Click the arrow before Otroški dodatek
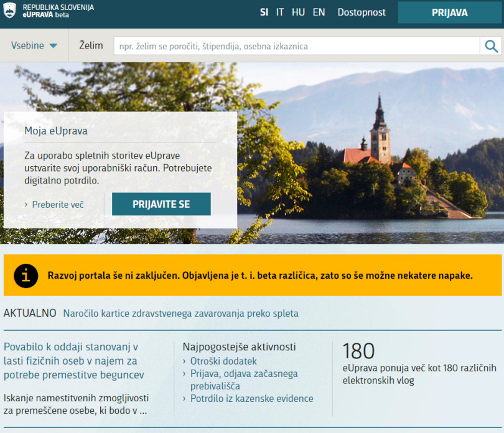Image resolution: width=504 pixels, height=433 pixels. point(184,360)
